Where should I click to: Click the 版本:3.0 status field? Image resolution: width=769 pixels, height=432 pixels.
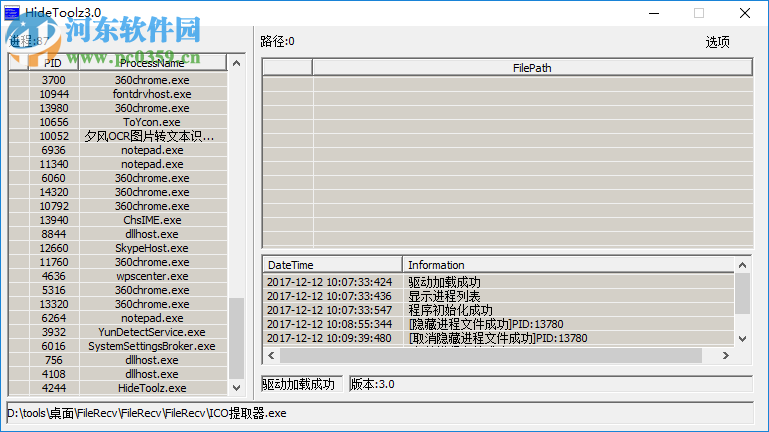(x=551, y=384)
